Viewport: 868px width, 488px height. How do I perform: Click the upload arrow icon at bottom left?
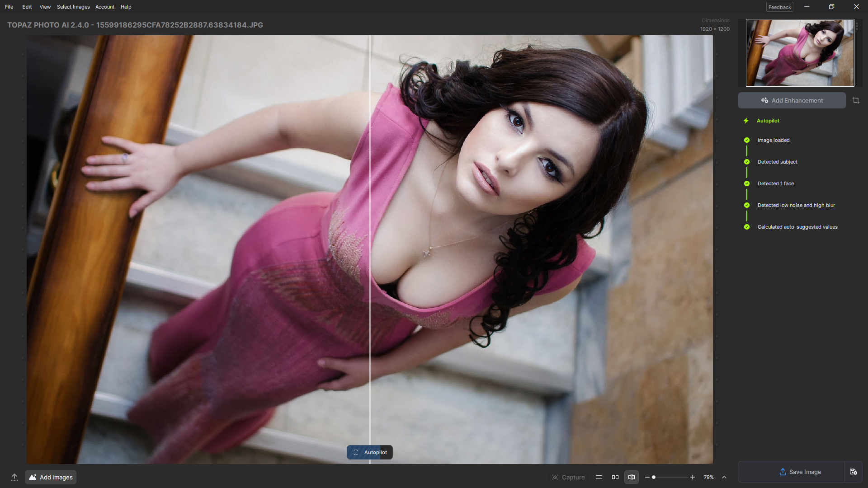(14, 477)
